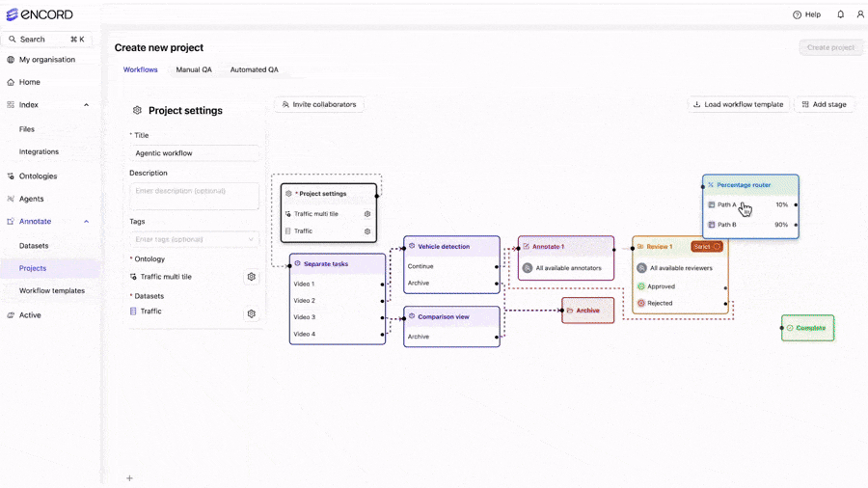Open settings gear for Traffic dataset in panel
The image size is (868, 488).
click(x=252, y=313)
